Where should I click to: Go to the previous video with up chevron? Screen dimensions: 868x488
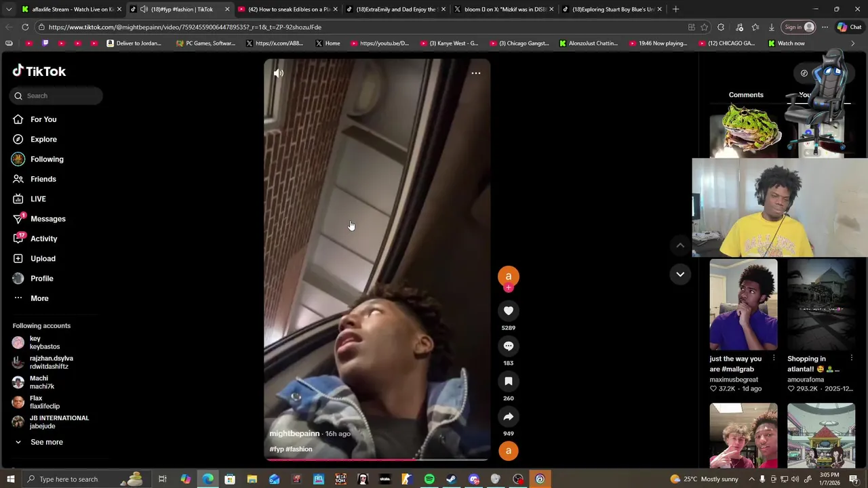(680, 245)
